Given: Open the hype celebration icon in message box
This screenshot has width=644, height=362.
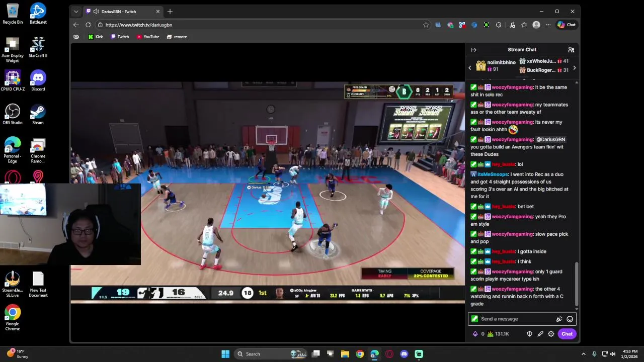Looking at the screenshot, I should [559, 319].
